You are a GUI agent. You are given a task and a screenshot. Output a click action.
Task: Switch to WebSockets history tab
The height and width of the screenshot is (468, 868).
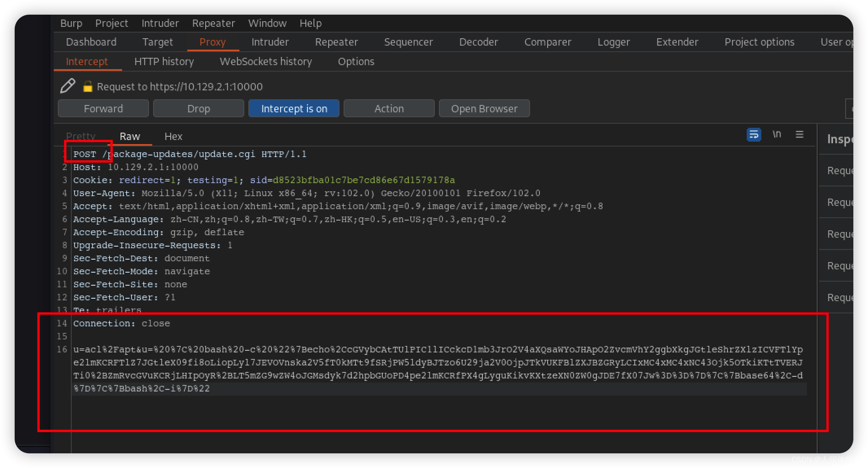(267, 61)
